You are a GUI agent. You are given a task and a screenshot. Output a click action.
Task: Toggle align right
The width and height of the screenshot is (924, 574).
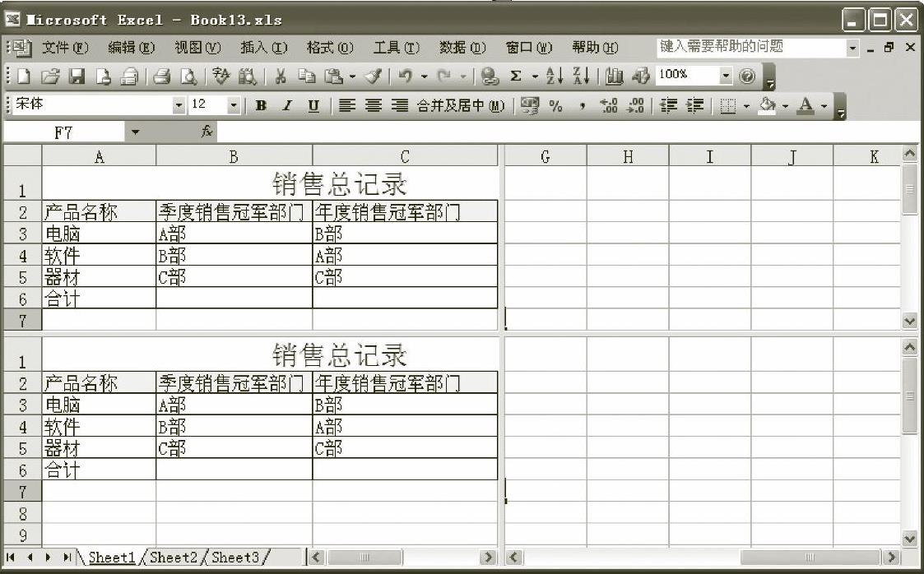400,106
